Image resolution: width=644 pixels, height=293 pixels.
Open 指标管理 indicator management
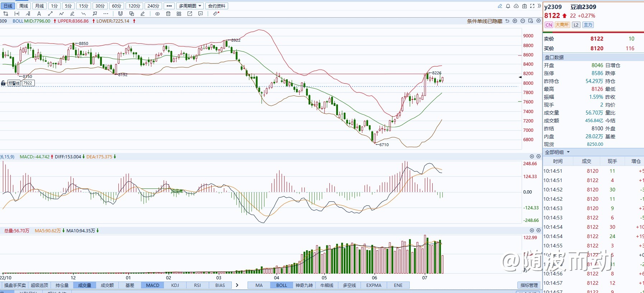[x=529, y=285]
